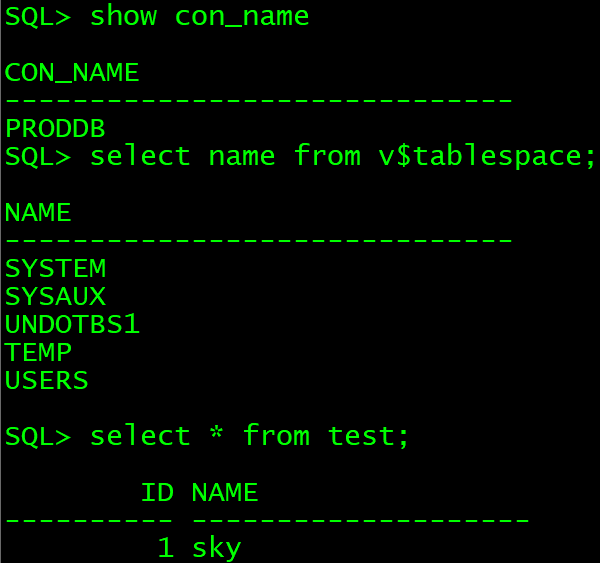Click the TEMP tablespace row

[x=38, y=353]
